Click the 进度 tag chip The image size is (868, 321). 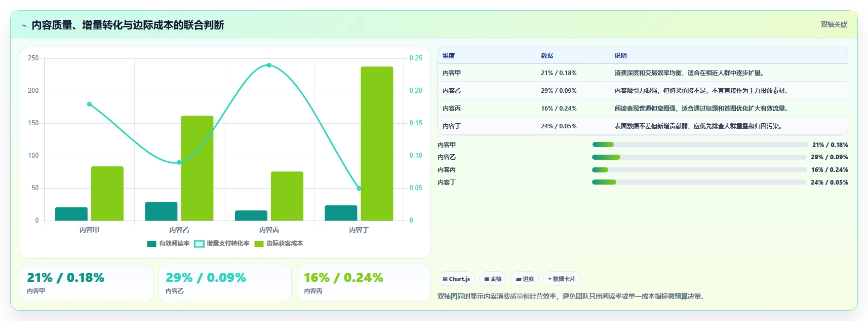(x=525, y=279)
